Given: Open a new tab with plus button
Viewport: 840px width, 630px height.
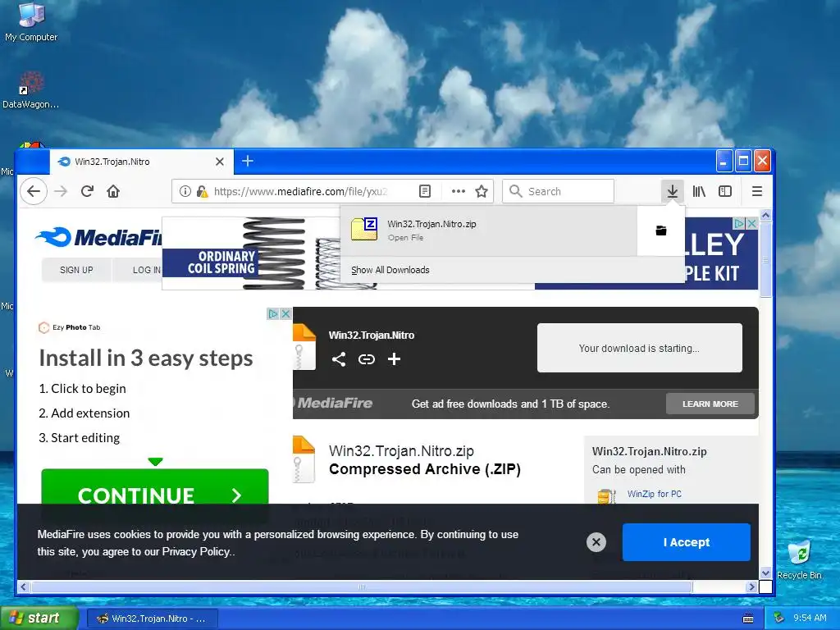Looking at the screenshot, I should tap(248, 161).
